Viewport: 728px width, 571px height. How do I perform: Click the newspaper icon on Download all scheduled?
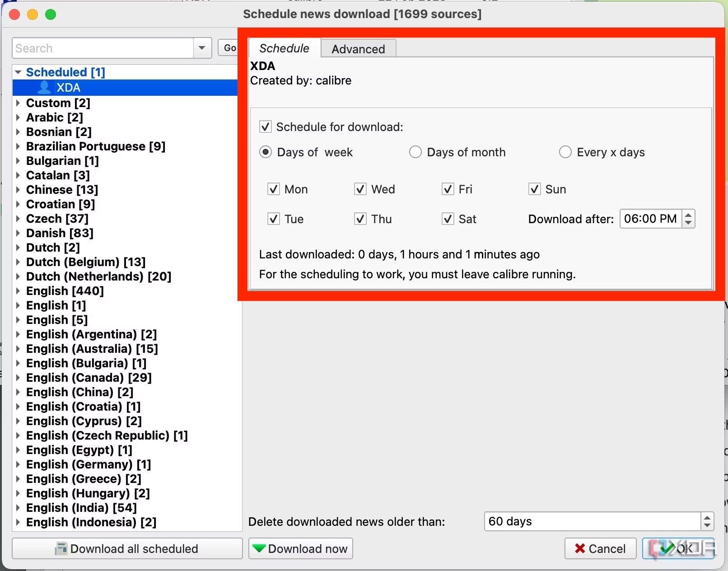(61, 548)
